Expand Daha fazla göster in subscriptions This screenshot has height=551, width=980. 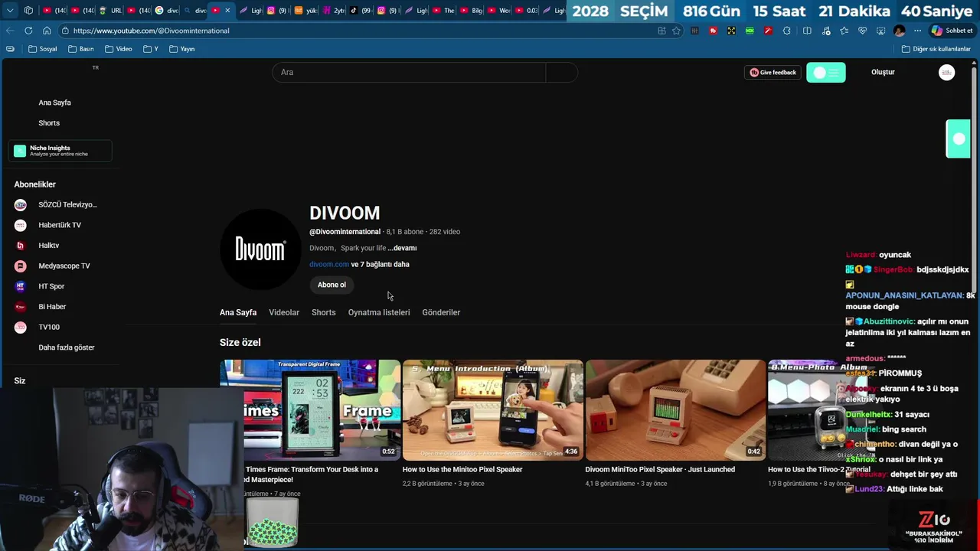pyautogui.click(x=67, y=347)
